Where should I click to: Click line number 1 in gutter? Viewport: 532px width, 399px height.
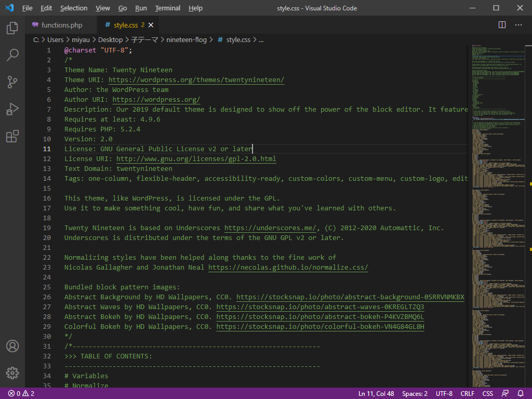point(49,50)
